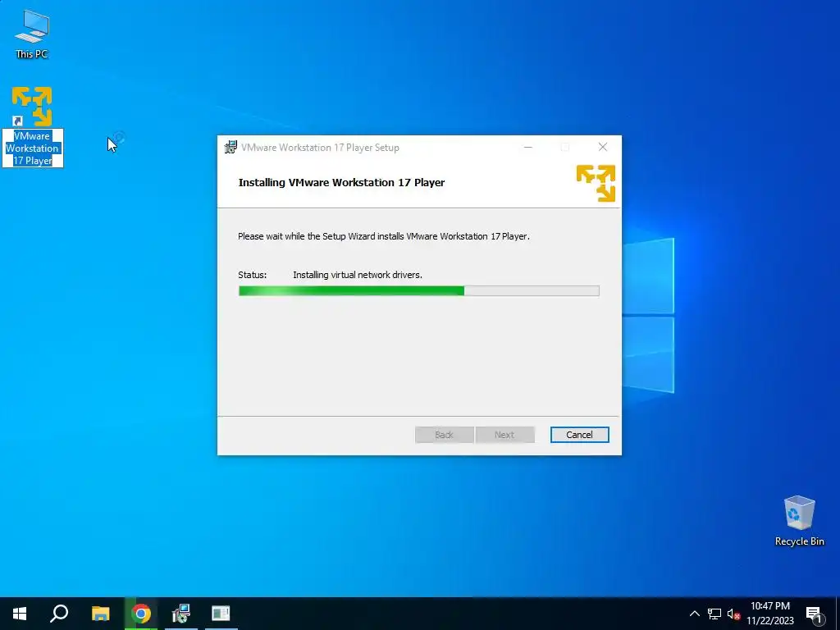Switch to the VMware installer taskbar item
The image size is (840, 630).
tap(181, 614)
